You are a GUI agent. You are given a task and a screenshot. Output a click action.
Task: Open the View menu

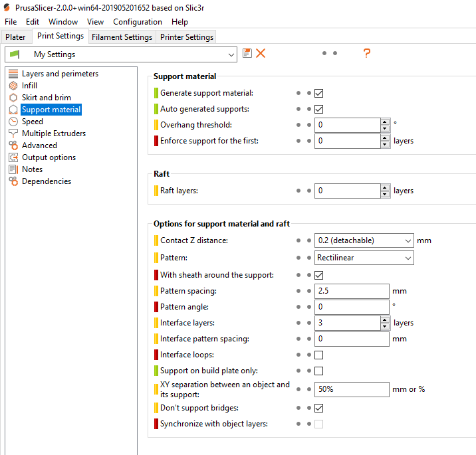[95, 22]
